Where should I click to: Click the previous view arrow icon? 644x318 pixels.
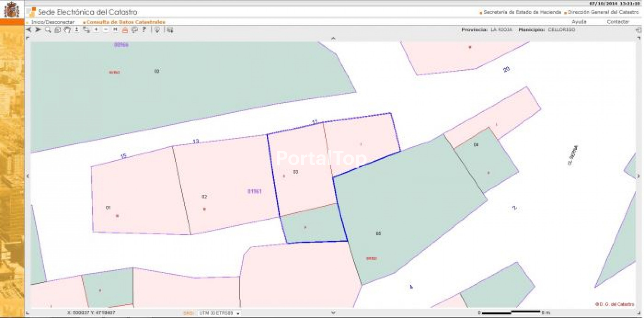[29, 30]
